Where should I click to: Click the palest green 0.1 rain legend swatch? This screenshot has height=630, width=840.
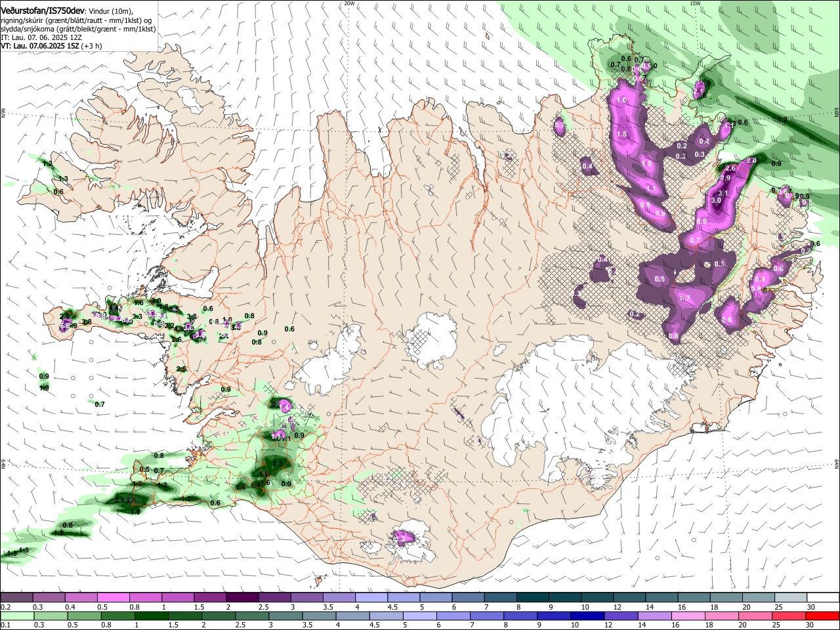16,616
